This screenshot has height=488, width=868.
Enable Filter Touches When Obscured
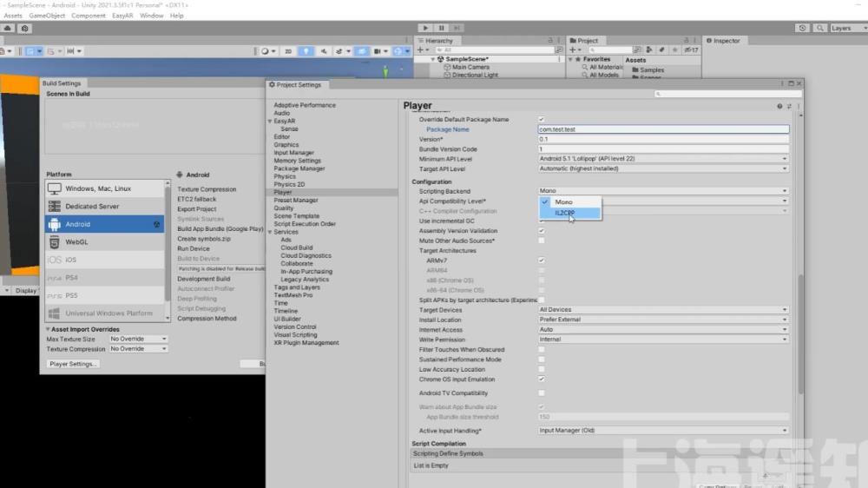542,350
